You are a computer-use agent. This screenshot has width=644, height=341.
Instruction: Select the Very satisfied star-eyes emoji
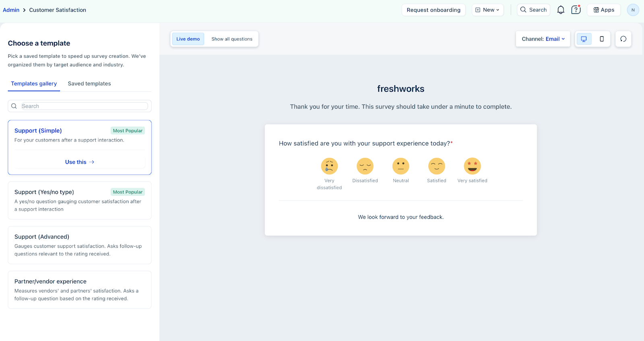point(472,166)
